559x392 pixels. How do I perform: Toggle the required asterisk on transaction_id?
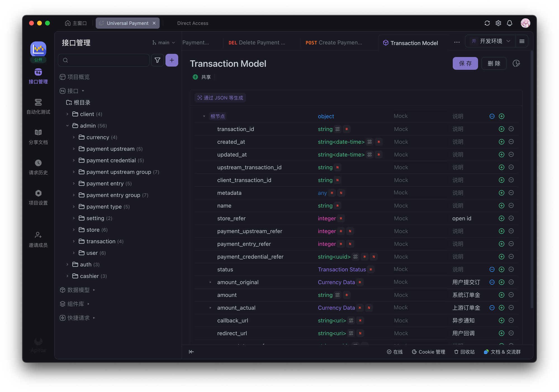click(346, 129)
